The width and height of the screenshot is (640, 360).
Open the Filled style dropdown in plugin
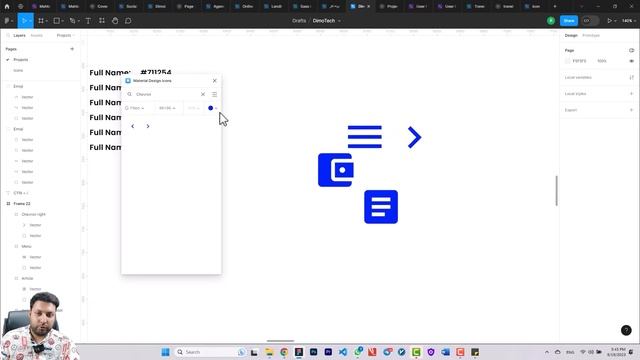click(135, 108)
